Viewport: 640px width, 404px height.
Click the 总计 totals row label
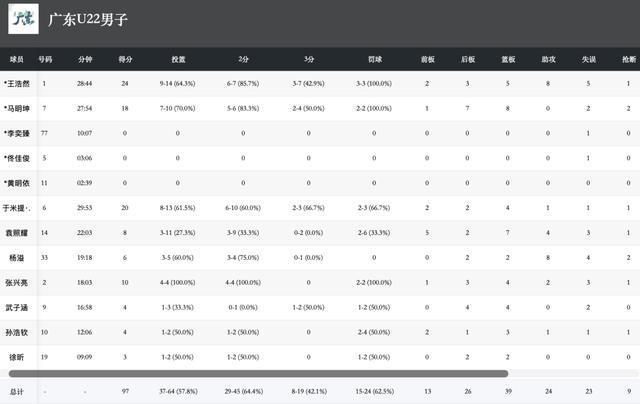tap(15, 391)
